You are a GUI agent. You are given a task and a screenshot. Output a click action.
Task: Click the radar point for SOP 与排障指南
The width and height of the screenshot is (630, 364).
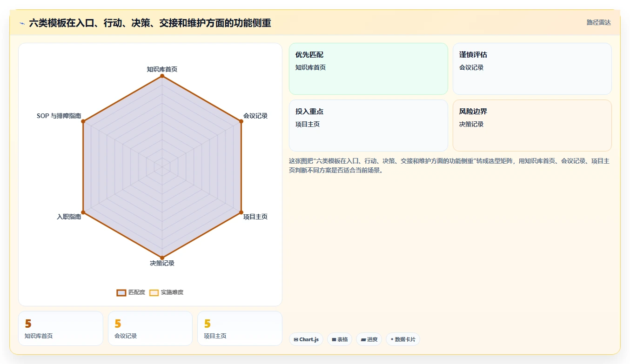click(83, 121)
